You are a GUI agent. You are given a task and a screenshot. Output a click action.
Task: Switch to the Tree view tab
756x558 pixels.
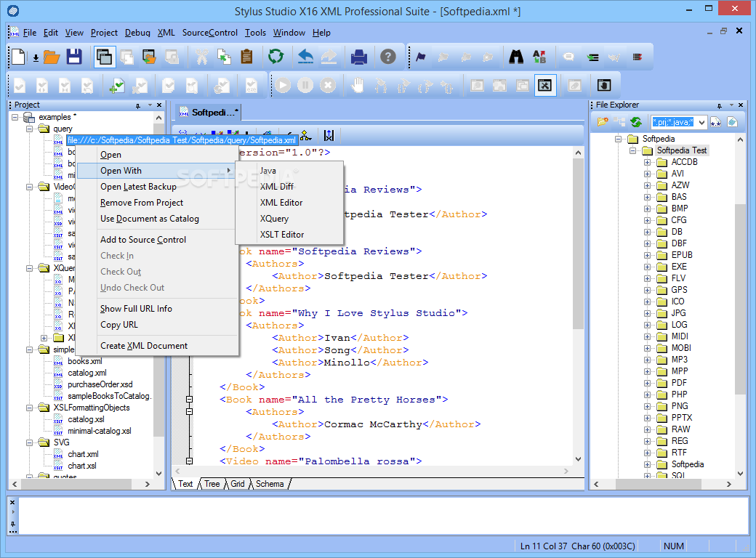click(212, 484)
